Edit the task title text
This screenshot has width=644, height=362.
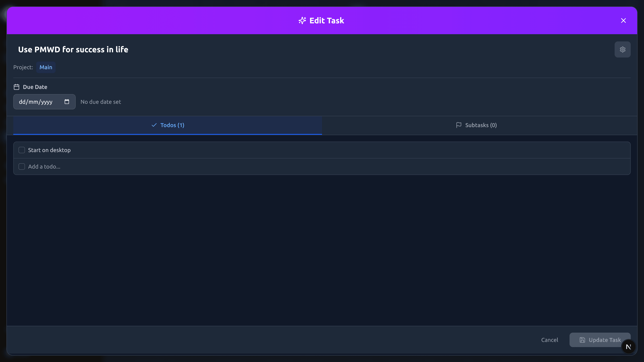point(73,49)
